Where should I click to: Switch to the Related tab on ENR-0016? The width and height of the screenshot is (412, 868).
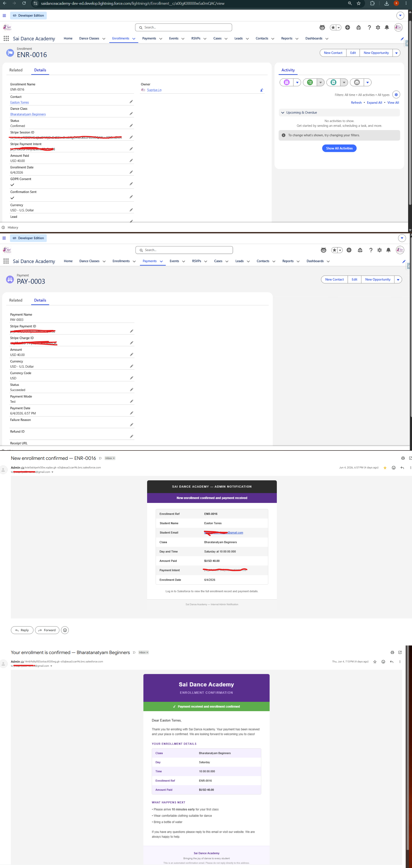click(16, 70)
